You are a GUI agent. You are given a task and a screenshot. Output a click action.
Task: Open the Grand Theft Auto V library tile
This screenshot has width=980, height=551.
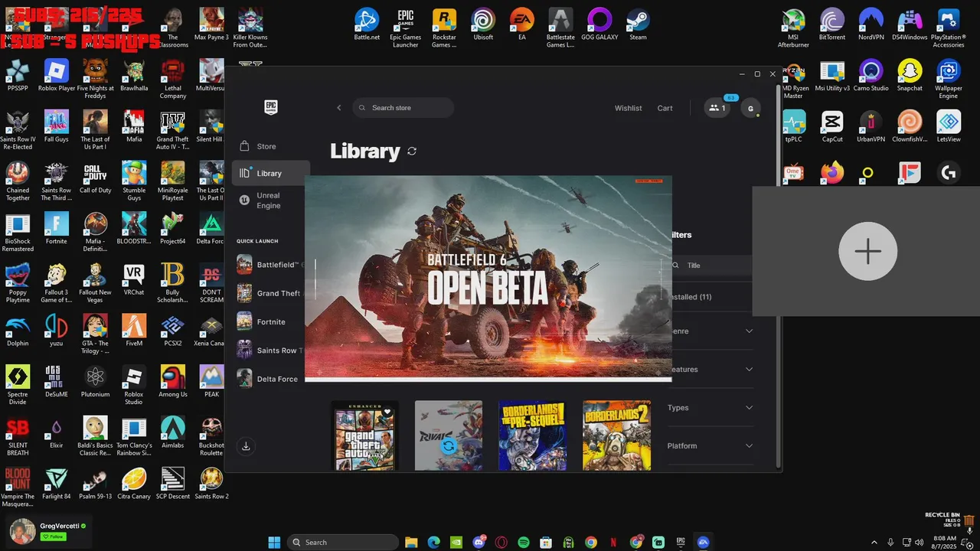coord(364,435)
